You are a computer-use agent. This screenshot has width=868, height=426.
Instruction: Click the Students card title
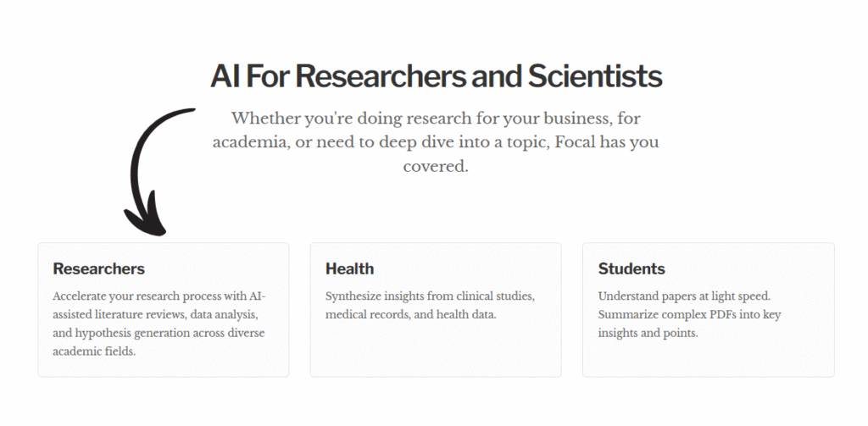[x=632, y=268]
